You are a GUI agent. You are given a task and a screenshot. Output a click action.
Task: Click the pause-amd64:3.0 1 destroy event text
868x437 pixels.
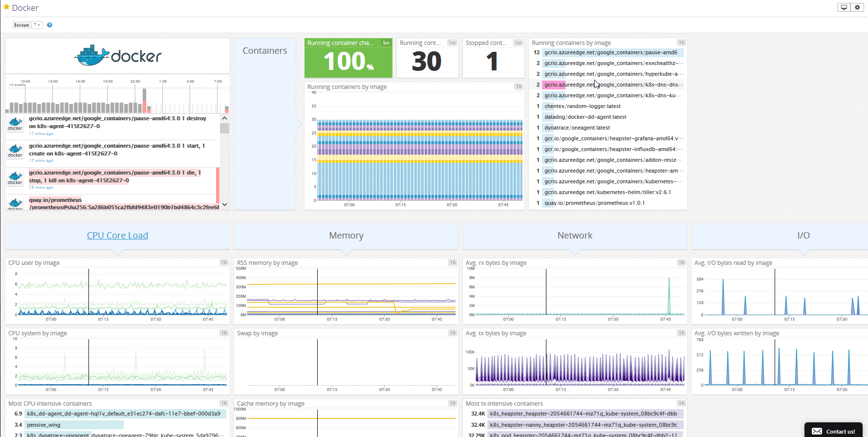point(117,122)
